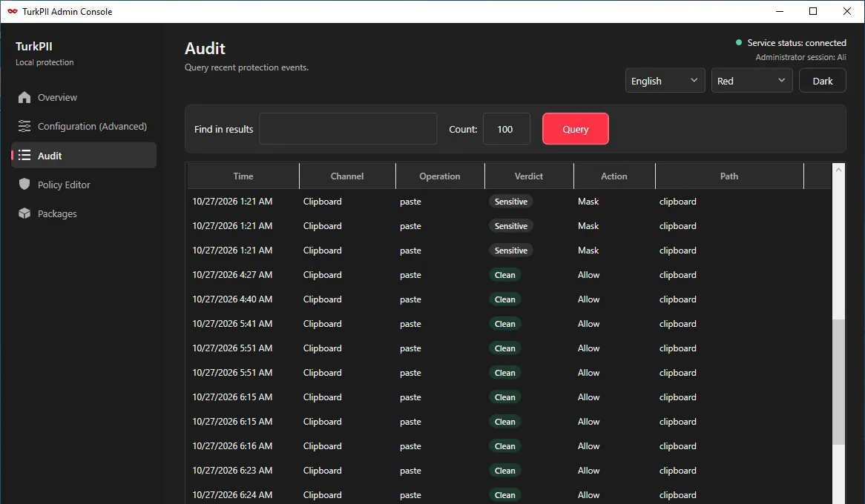Screen dimensions: 865x504
Task: Click the Audit list icon
Action: pos(24,156)
